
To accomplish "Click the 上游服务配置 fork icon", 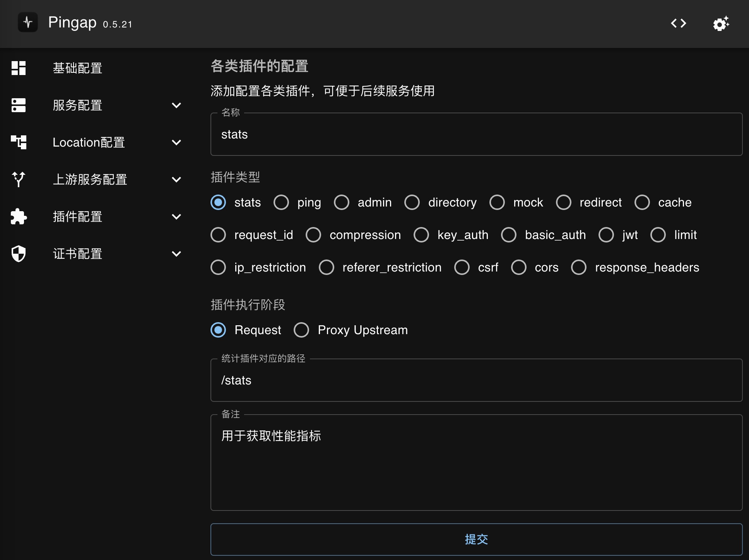I will pos(19,179).
